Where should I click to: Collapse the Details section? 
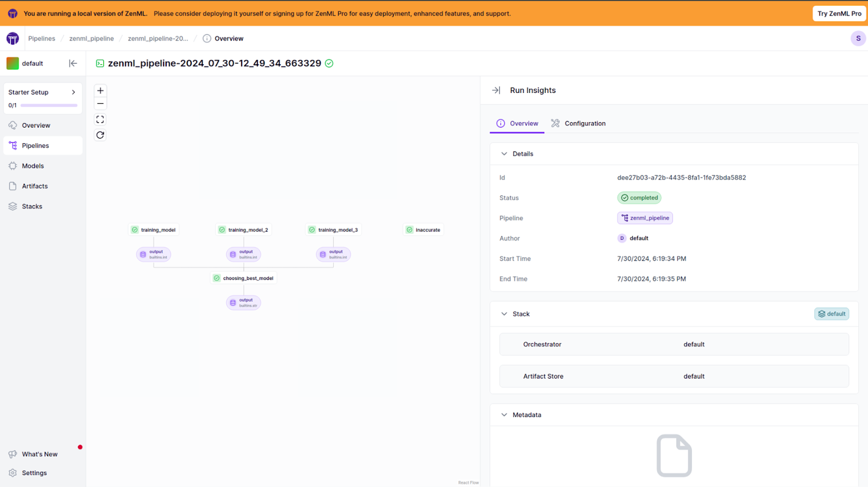tap(504, 154)
